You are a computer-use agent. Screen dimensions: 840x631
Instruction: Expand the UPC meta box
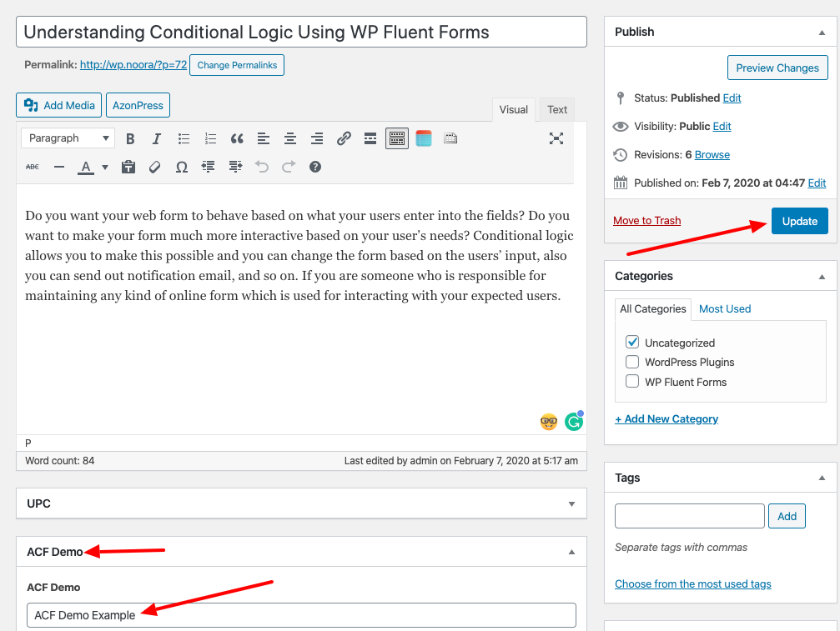[571, 503]
